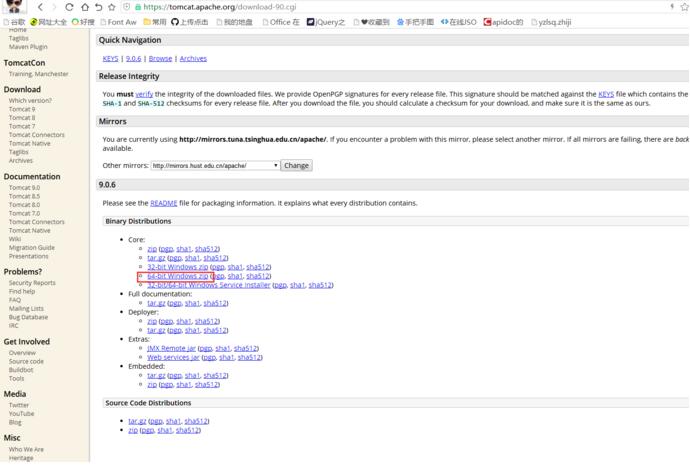Screen dimensions: 690x468
Task: Download Full documentation tar.gz
Action: [x=156, y=303]
